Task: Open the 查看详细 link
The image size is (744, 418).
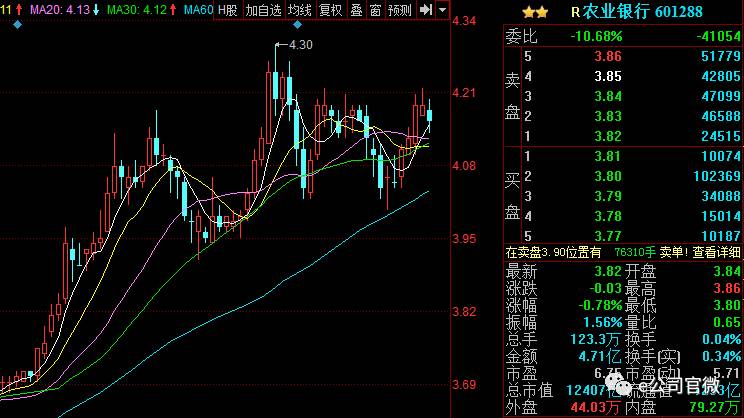Action: 716,252
